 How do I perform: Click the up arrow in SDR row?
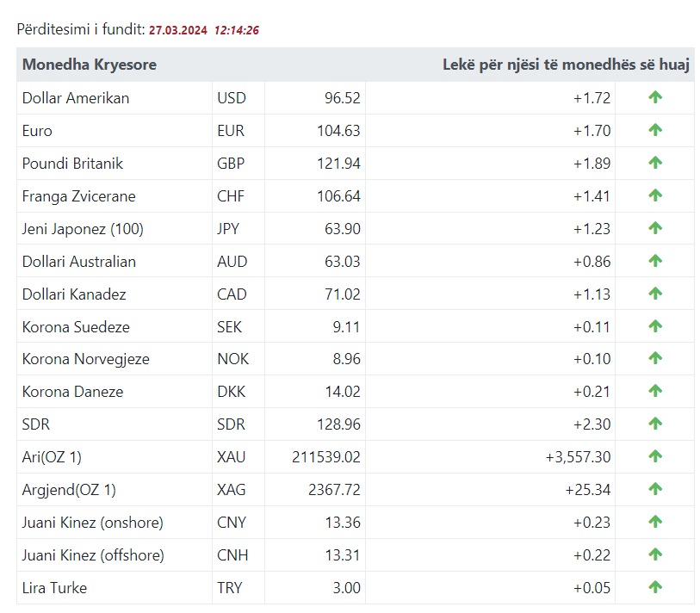pos(654,424)
